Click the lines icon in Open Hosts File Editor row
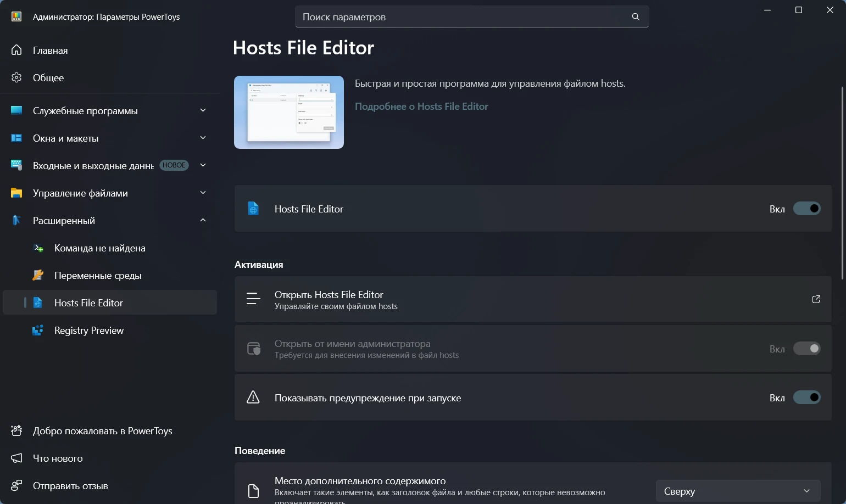Viewport: 846px width, 504px height. 253,299
